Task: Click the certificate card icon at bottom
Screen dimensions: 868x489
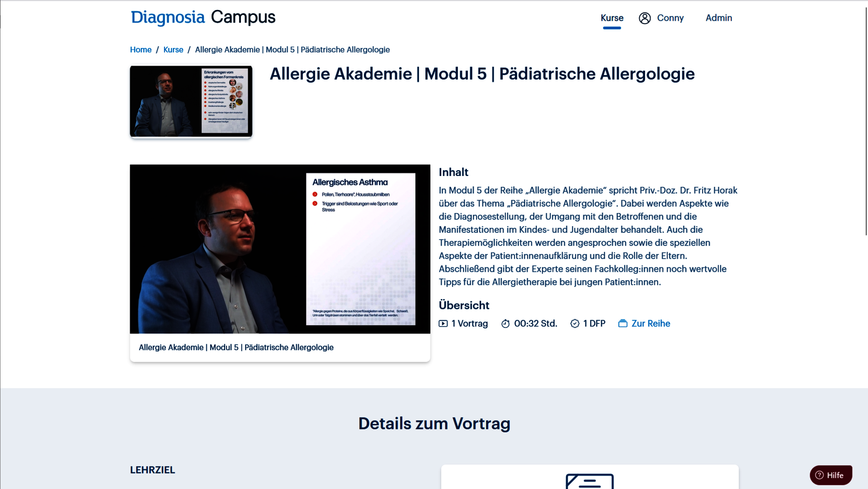Action: pos(590,481)
